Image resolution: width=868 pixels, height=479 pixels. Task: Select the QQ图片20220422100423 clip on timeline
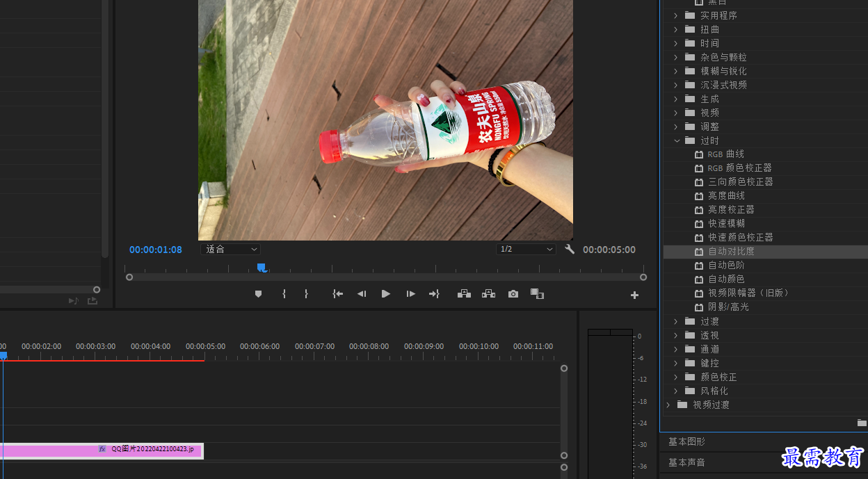[102, 450]
